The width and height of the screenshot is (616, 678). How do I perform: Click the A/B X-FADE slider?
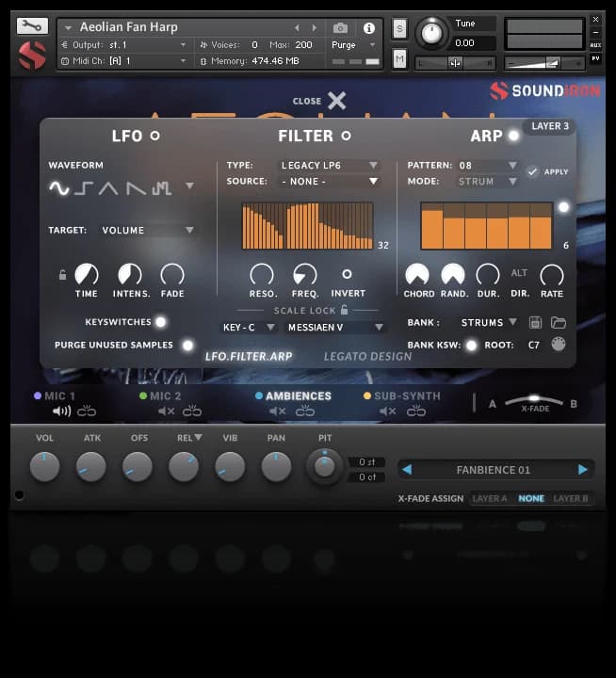pyautogui.click(x=534, y=399)
